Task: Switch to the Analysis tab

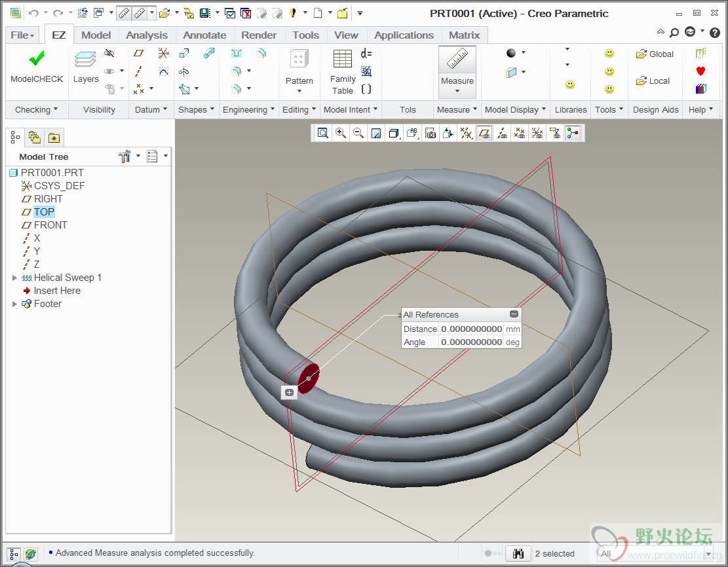Action: (x=147, y=35)
